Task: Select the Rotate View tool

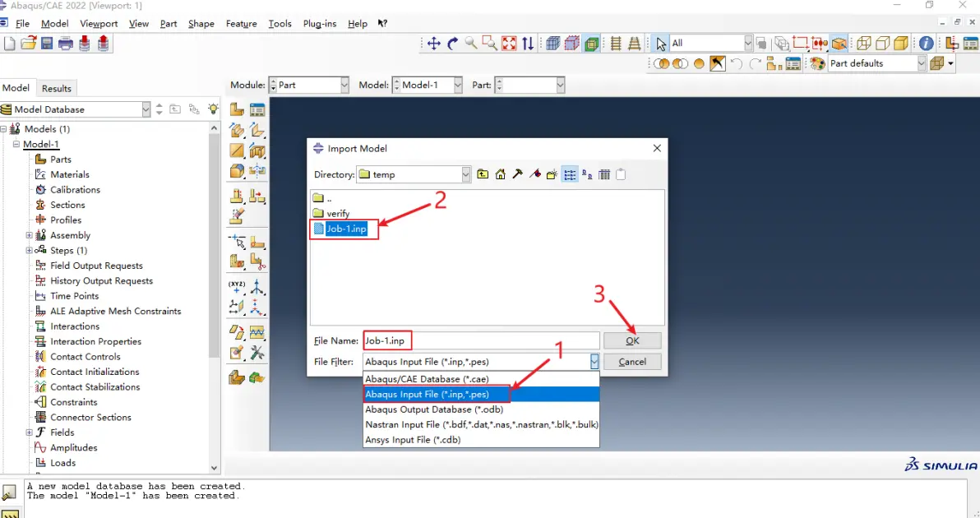Action: (452, 43)
